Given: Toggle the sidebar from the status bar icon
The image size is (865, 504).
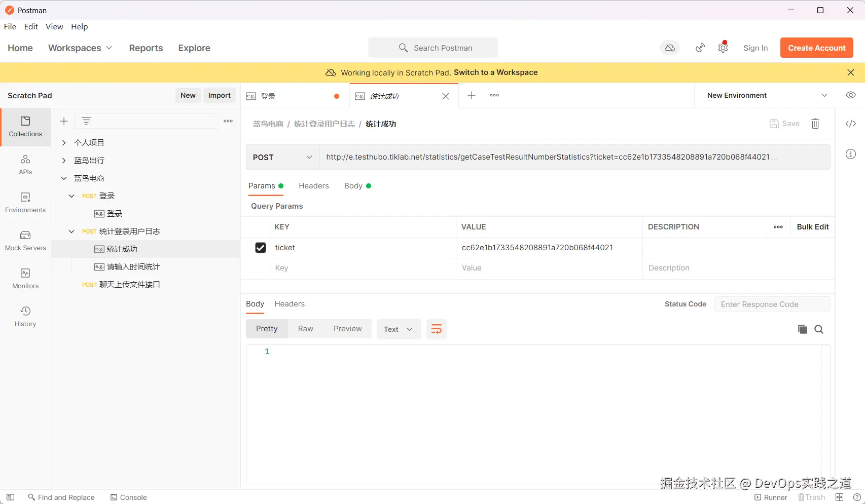Looking at the screenshot, I should click(10, 497).
